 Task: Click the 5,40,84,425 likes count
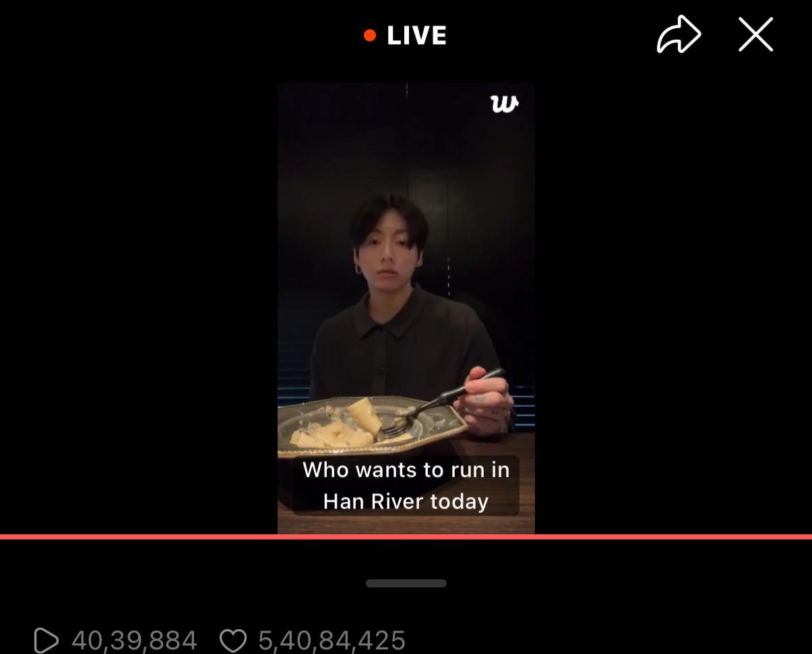pos(332,641)
